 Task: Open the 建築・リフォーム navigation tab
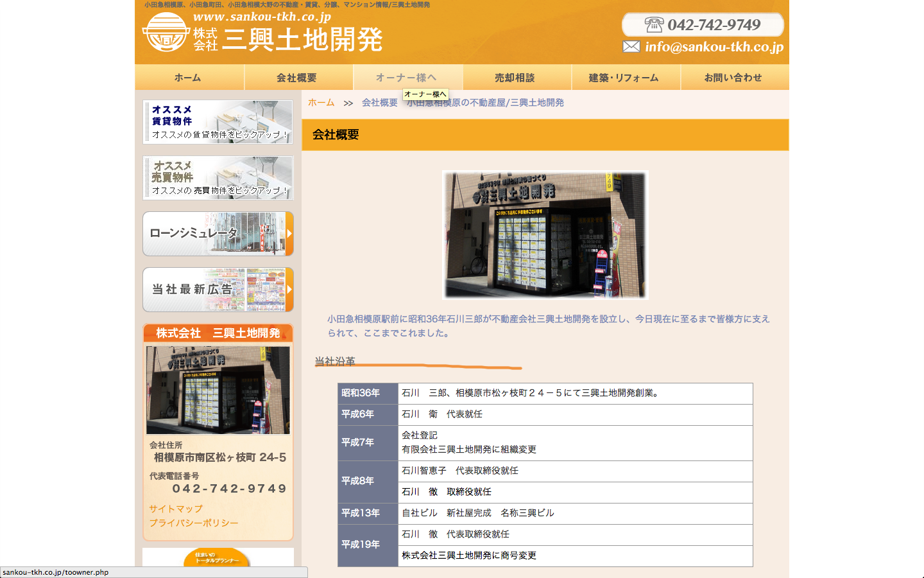tap(625, 78)
